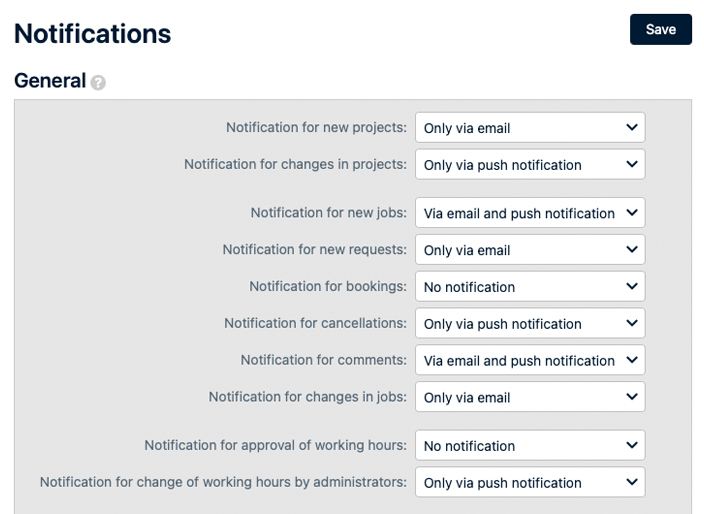Click the 'Notification for new jobs:' label
The height and width of the screenshot is (514, 704).
[328, 213]
